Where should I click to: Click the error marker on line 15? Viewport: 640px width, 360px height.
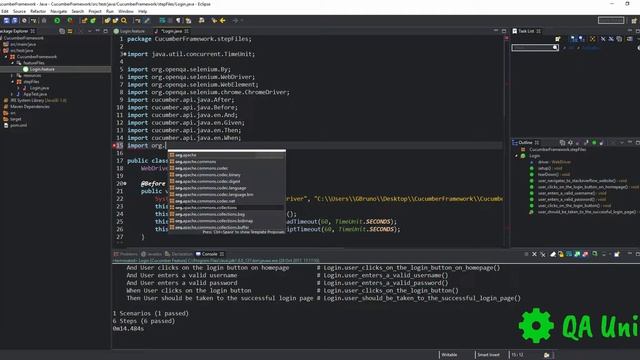tap(114, 146)
